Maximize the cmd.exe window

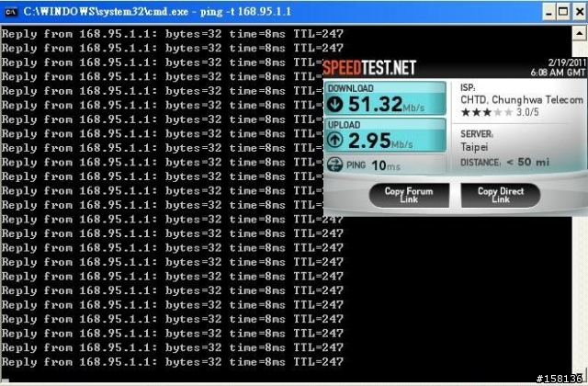(563, 12)
